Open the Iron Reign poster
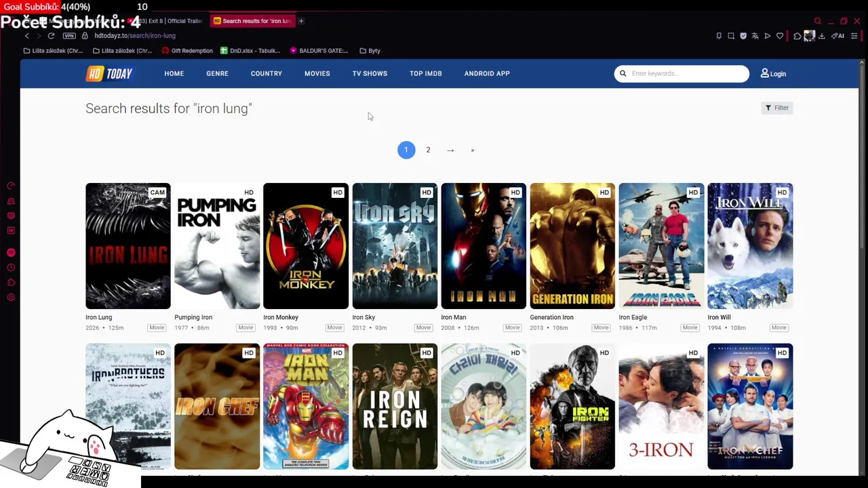The width and height of the screenshot is (868, 488). (395, 406)
